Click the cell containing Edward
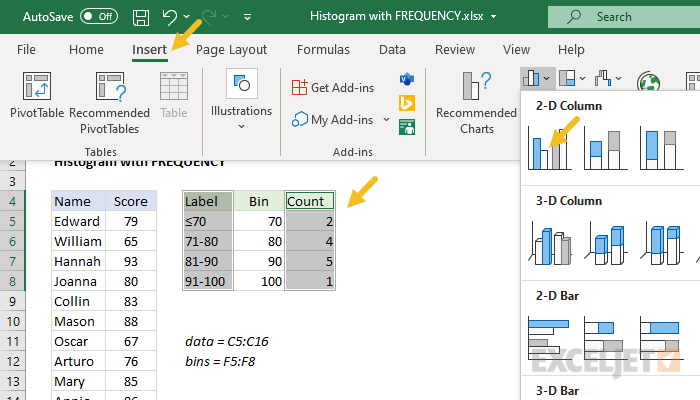Image resolution: width=700 pixels, height=400 pixels. point(79,221)
